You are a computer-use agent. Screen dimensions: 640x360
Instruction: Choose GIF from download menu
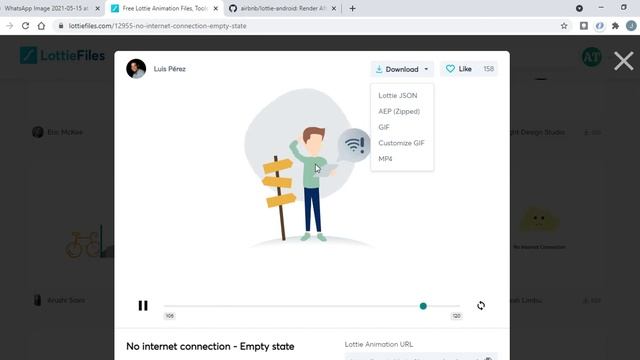click(x=384, y=127)
